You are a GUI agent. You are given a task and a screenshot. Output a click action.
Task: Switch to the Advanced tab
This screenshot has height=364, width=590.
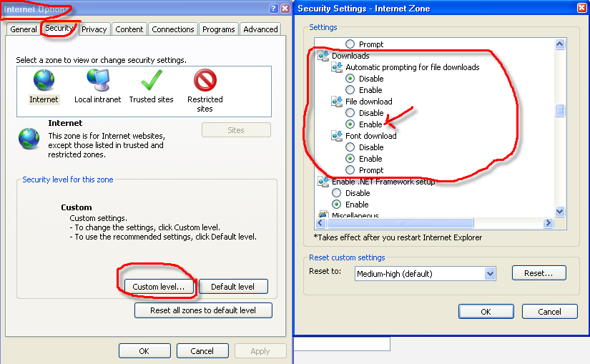[x=260, y=29]
